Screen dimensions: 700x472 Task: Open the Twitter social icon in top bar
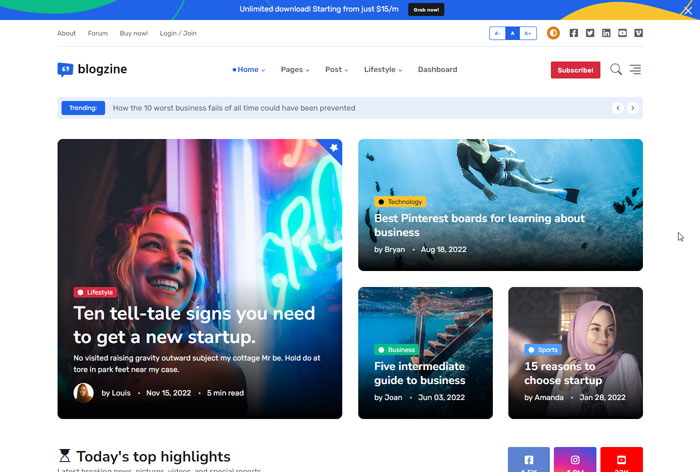[x=590, y=33]
